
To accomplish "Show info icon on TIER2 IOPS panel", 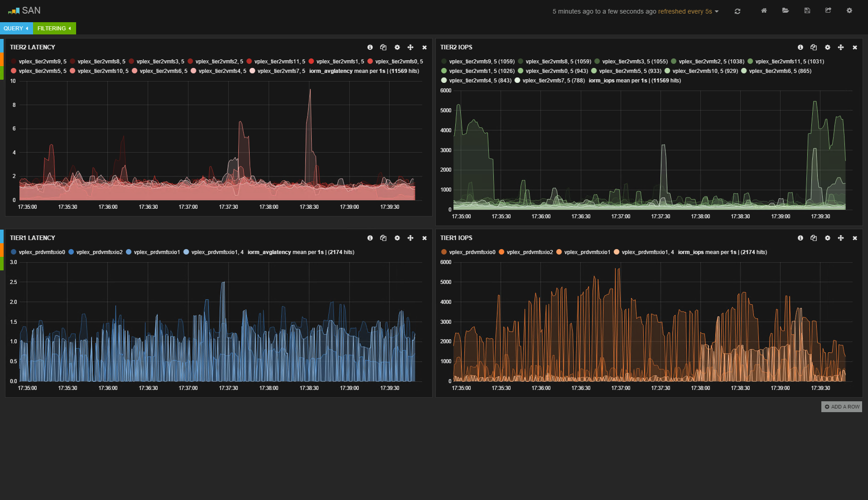I will 800,47.
